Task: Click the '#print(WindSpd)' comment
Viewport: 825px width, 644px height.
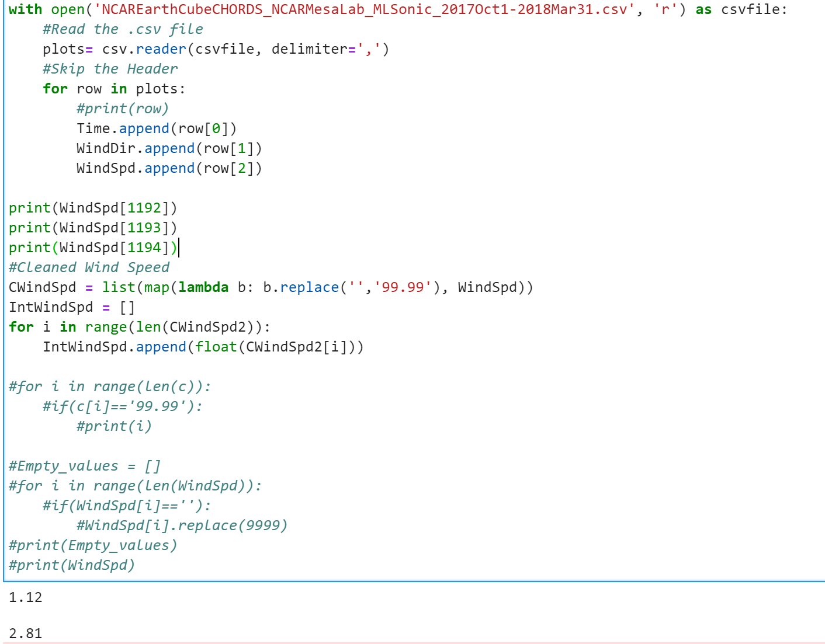Action: pyautogui.click(x=72, y=565)
